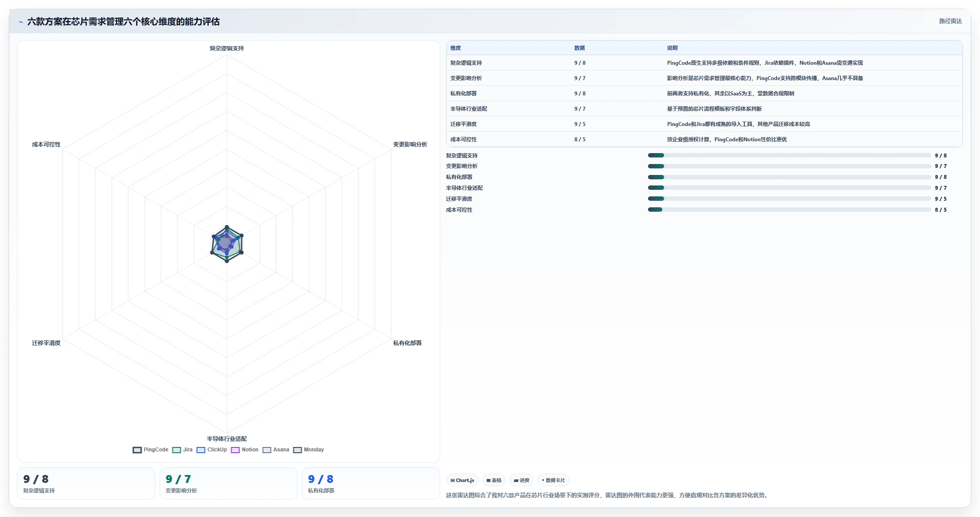This screenshot has width=980, height=517.
Task: Click the description 基于预置的芯片流程模板和字段体系判断
Action: [x=714, y=109]
